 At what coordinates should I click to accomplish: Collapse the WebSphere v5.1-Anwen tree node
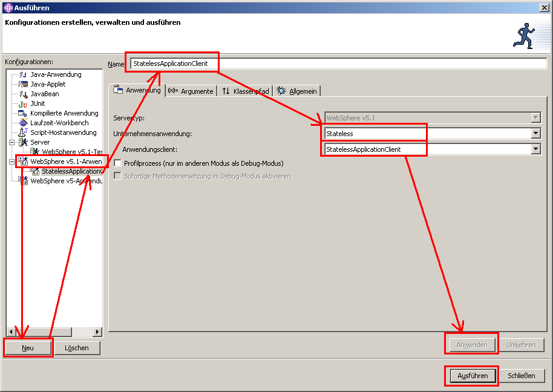(11, 162)
